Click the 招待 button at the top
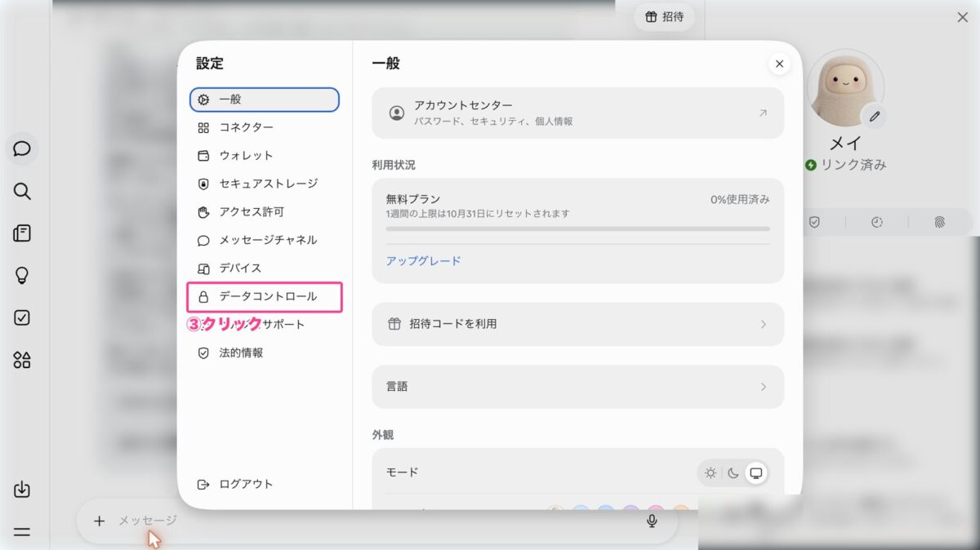 664,16
